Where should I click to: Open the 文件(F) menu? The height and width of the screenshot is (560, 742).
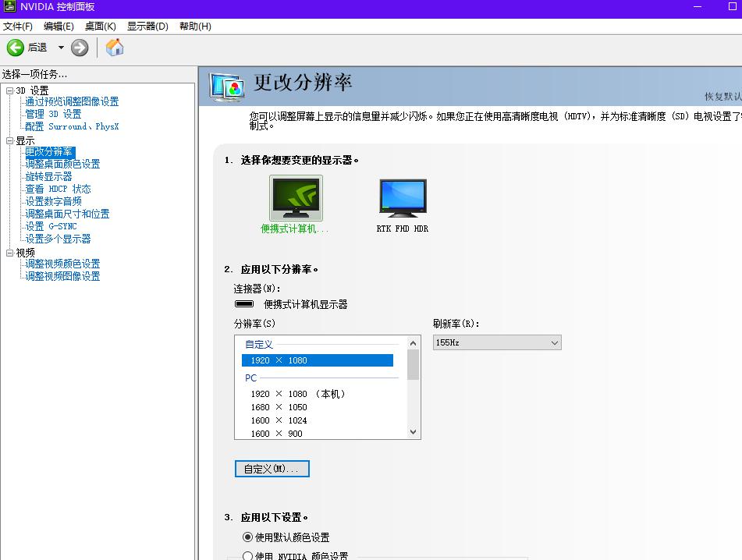point(18,27)
